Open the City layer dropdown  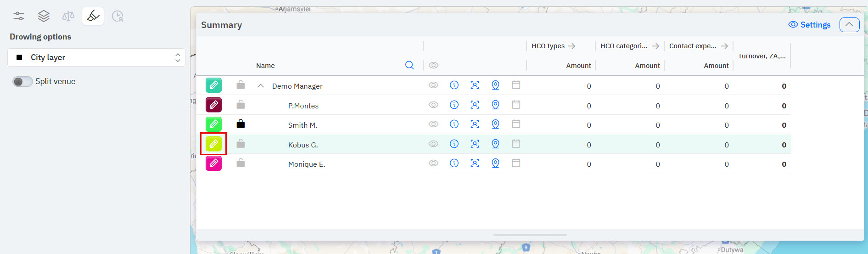point(96,57)
